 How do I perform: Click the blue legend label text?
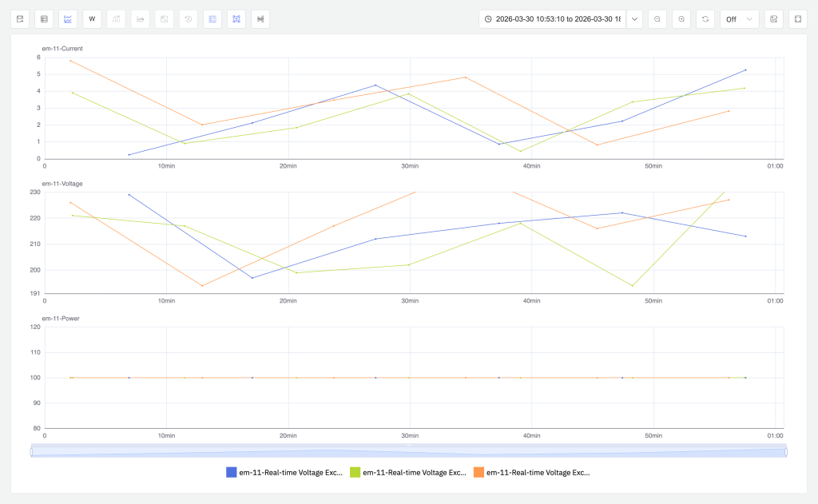point(291,472)
